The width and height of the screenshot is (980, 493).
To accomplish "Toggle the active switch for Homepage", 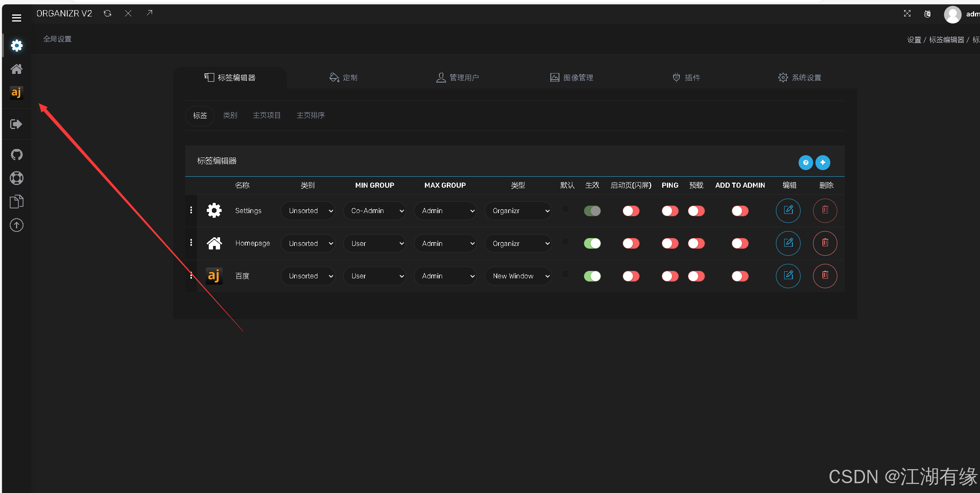I will (x=592, y=244).
